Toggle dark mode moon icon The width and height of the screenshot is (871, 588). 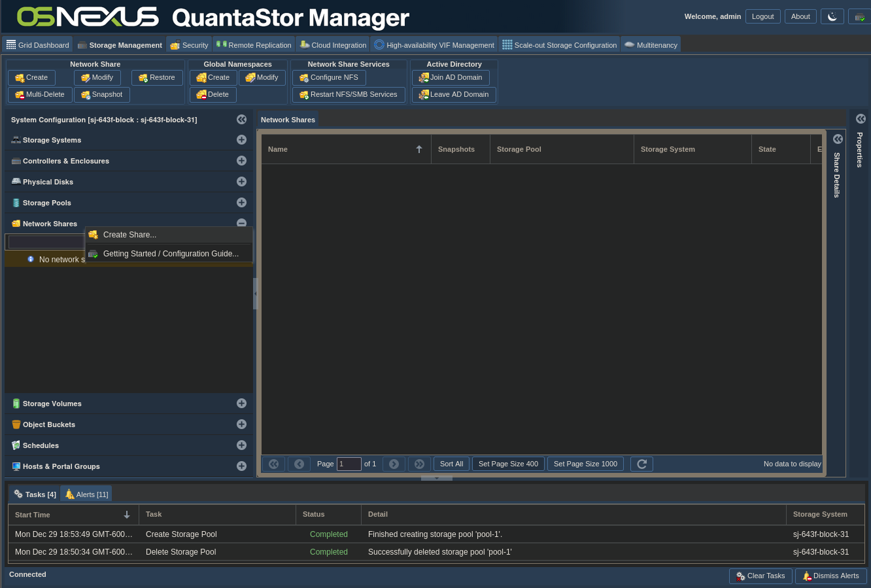pos(832,16)
